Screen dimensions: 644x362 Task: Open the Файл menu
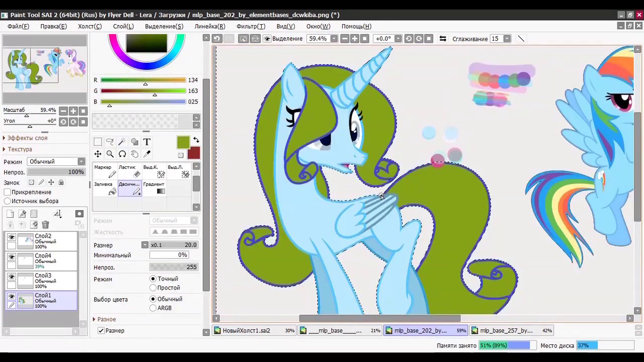pos(18,26)
